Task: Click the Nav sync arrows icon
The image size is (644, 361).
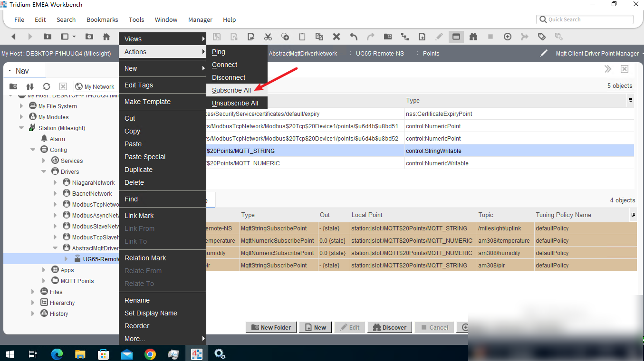Action: 30,86
